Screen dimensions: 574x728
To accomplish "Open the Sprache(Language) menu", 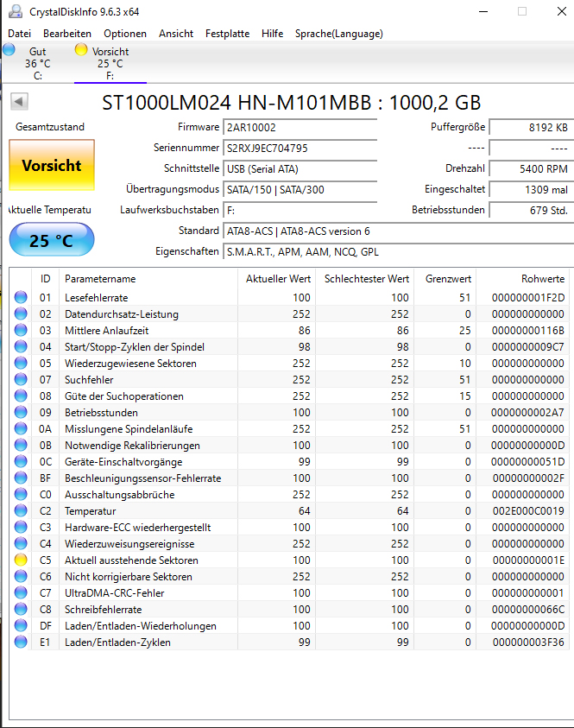I will [x=338, y=34].
